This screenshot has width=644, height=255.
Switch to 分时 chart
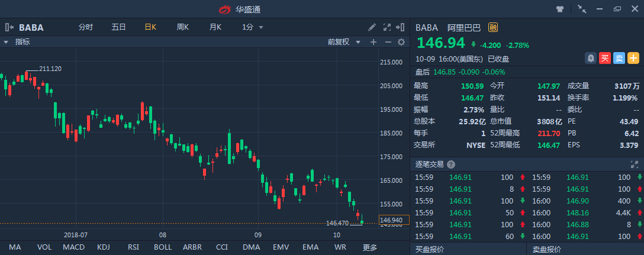pyautogui.click(x=86, y=27)
